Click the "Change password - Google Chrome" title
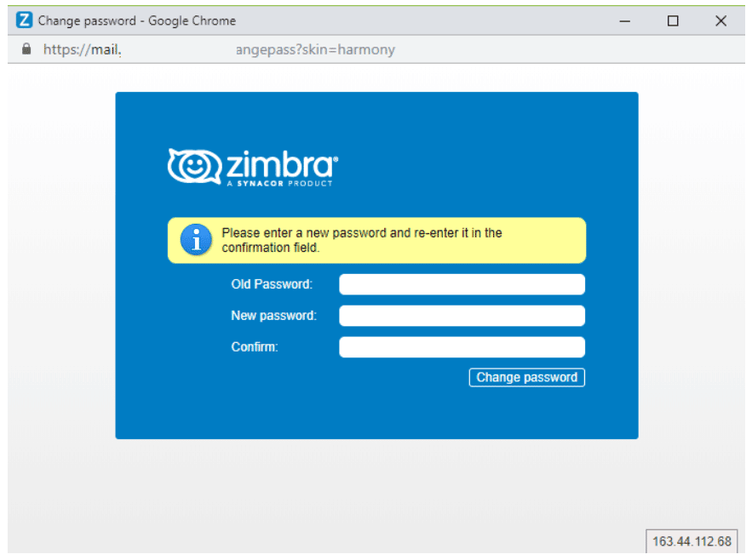The image size is (752, 560). pos(136,20)
